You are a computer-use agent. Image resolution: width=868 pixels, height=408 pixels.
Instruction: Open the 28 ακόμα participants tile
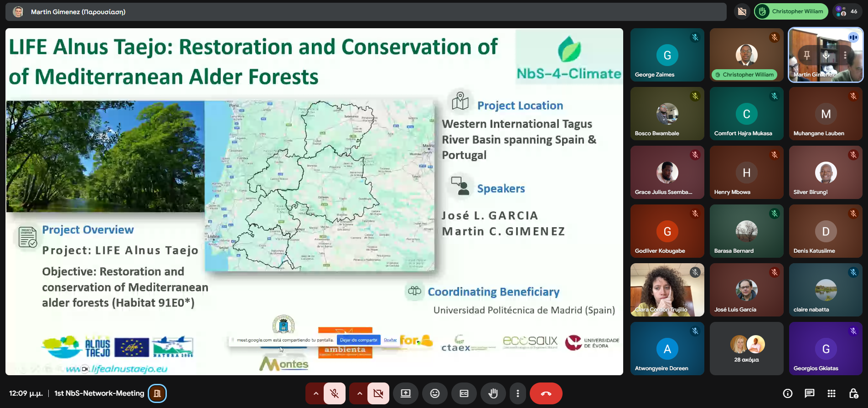(746, 349)
